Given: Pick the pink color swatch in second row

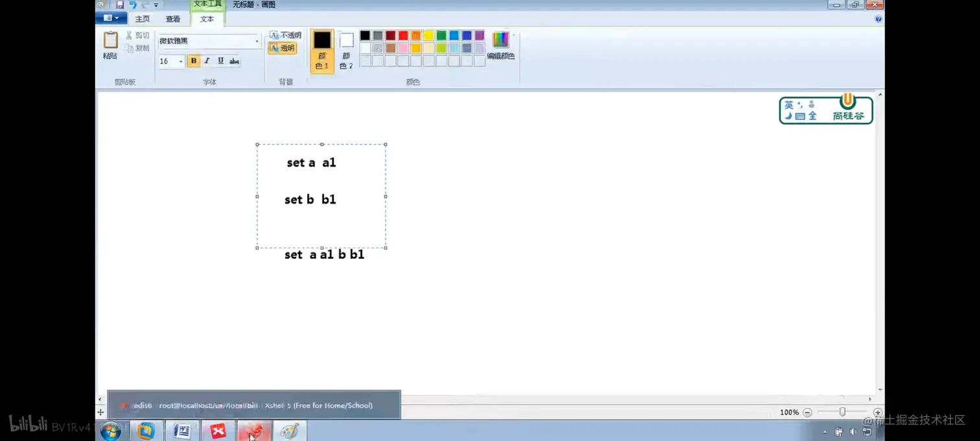Looking at the screenshot, I should click(403, 48).
